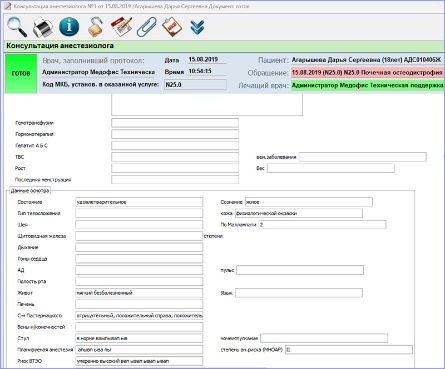Click the Рост input field
The image size is (445, 369).
click(175, 168)
